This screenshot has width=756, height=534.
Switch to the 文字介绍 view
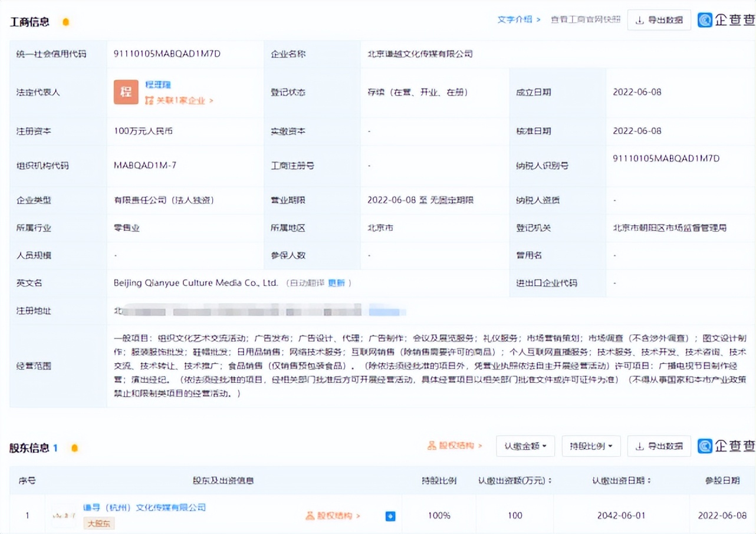click(516, 19)
